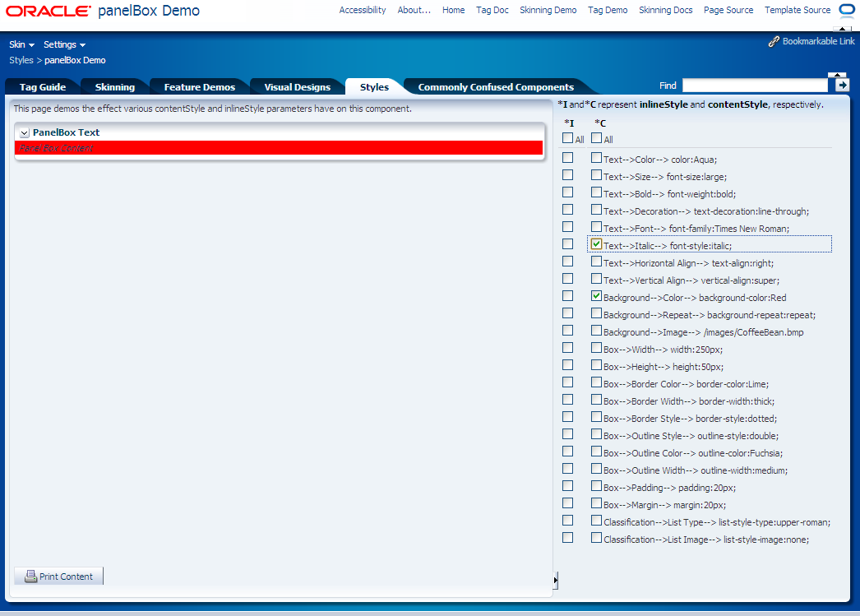Click the Accessibility link
Screen dimensions: 860x616
362,10
